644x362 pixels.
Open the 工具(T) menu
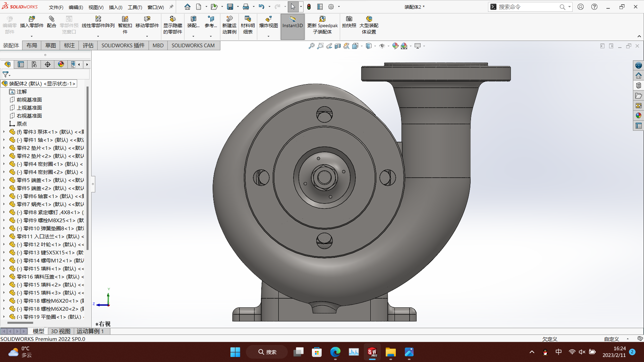(x=135, y=7)
